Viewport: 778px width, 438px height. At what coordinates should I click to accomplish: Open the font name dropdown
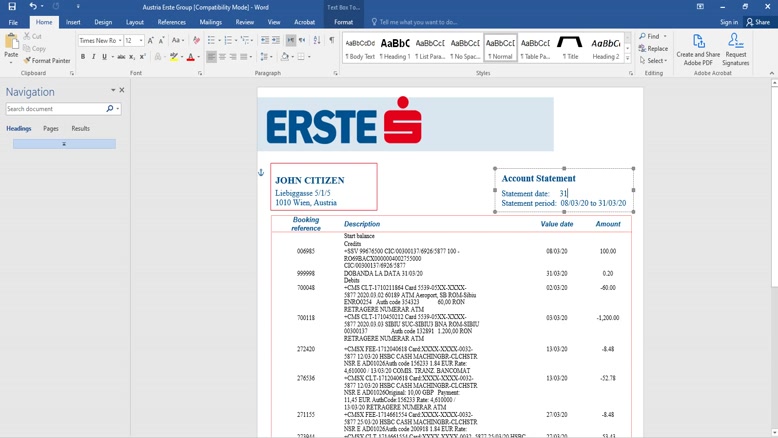[x=118, y=41]
